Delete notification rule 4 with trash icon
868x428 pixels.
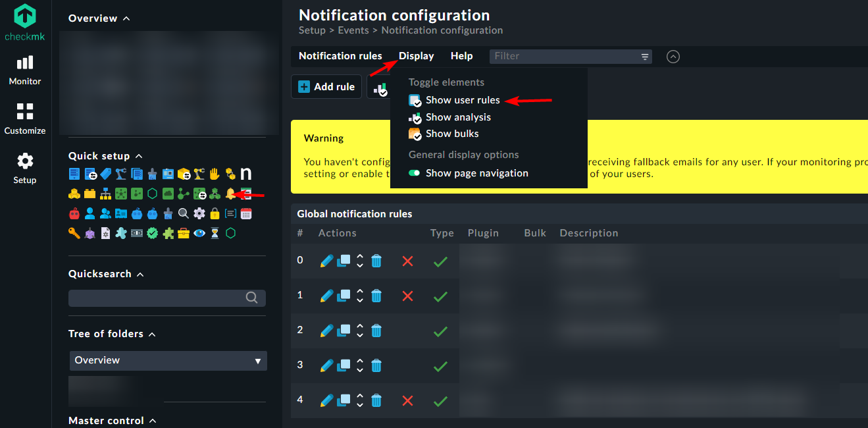pyautogui.click(x=376, y=400)
